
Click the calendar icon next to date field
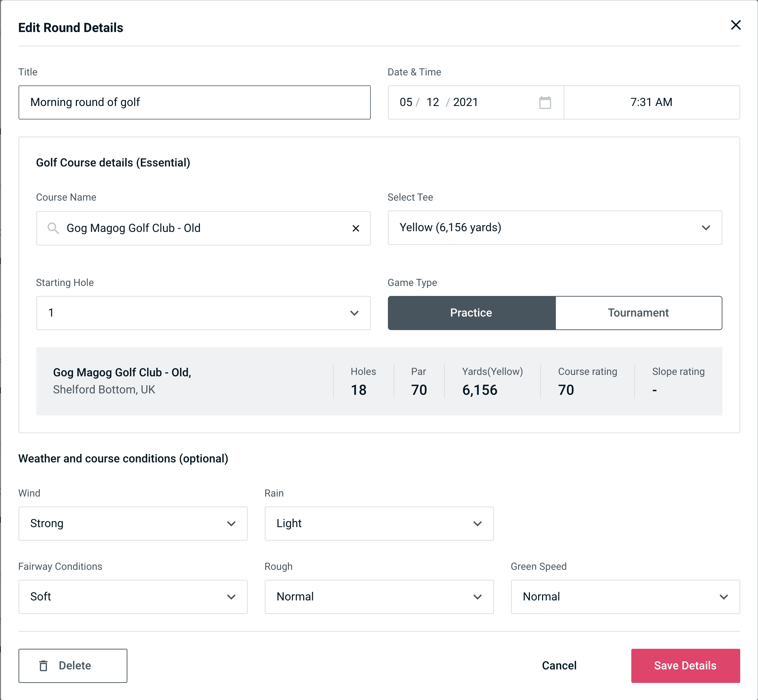pos(546,102)
